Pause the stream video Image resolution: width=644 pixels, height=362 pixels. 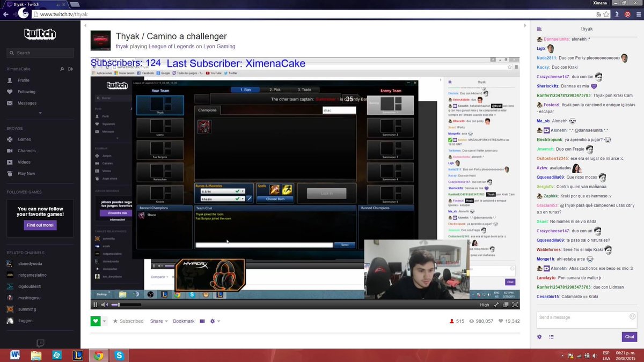[x=96, y=305]
